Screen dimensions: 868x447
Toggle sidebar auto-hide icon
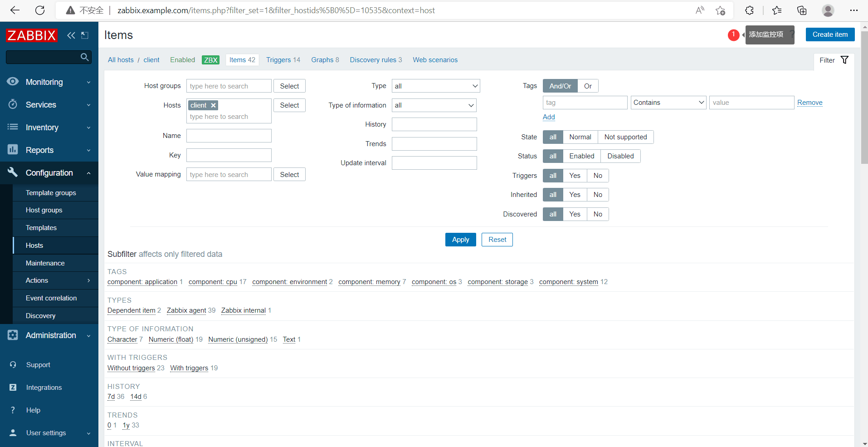pyautogui.click(x=85, y=35)
